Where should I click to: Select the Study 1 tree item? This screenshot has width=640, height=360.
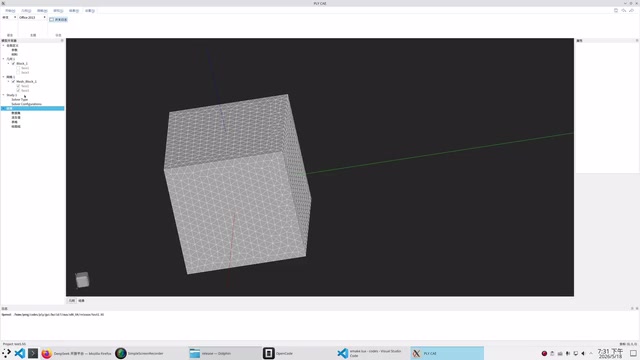tap(12, 95)
